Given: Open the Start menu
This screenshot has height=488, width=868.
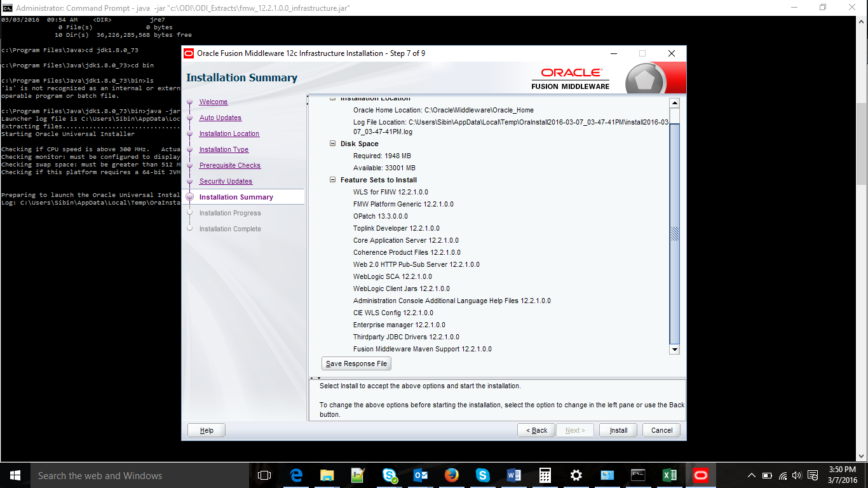Looking at the screenshot, I should (15, 475).
